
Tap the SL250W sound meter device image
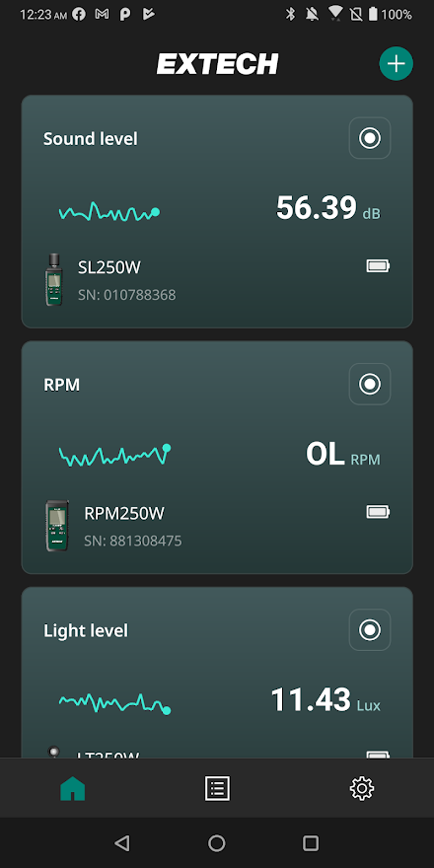53,279
